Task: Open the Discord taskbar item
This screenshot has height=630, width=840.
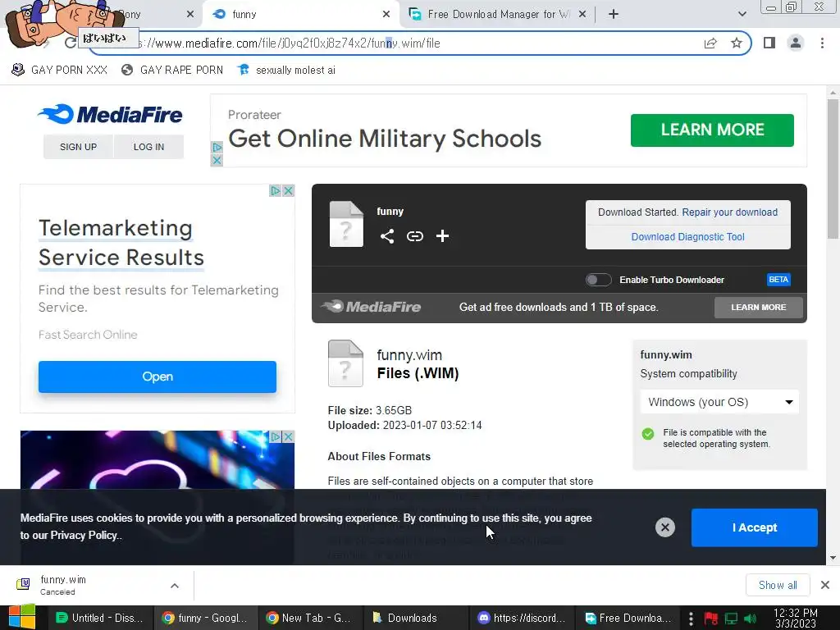Action: pos(522,619)
